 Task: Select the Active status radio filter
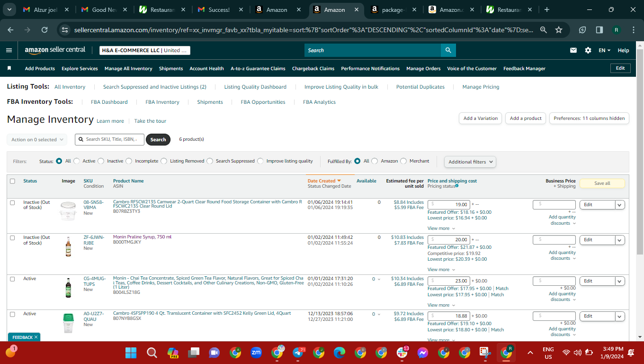(77, 161)
